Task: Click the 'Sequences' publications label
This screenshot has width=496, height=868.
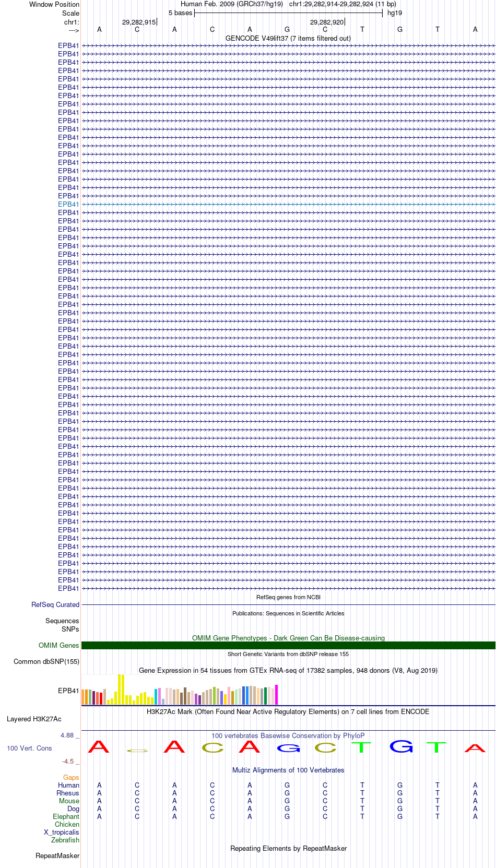Action: 62,621
